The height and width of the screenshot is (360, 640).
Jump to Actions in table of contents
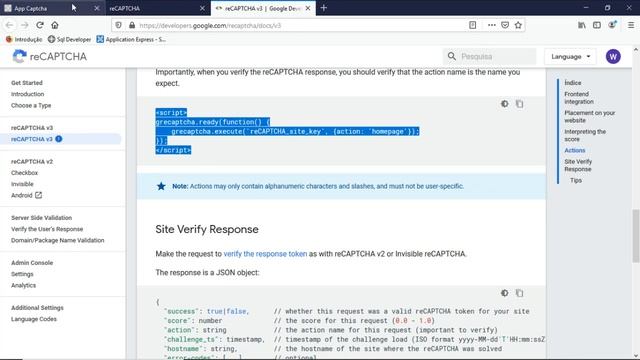point(575,151)
